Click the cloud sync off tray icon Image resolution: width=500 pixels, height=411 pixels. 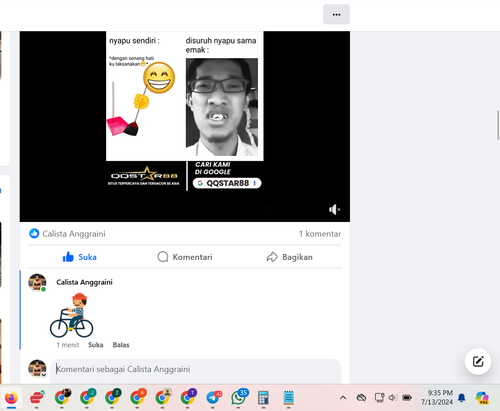click(x=361, y=398)
